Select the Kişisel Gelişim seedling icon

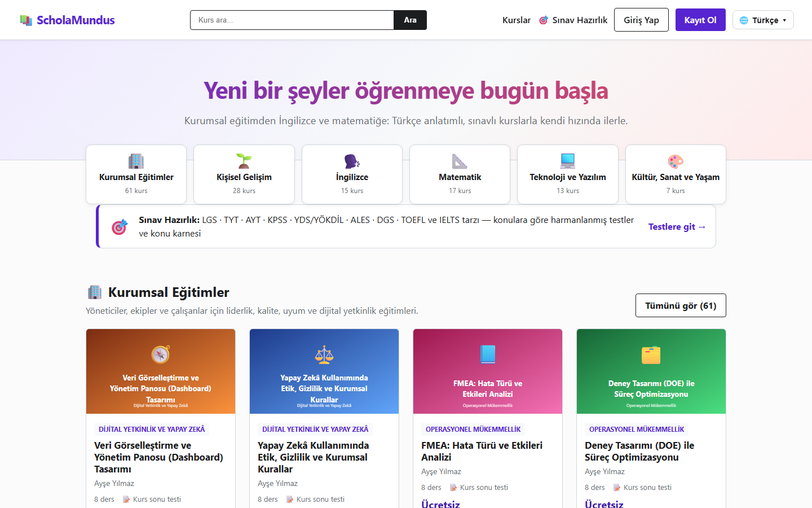click(x=244, y=161)
